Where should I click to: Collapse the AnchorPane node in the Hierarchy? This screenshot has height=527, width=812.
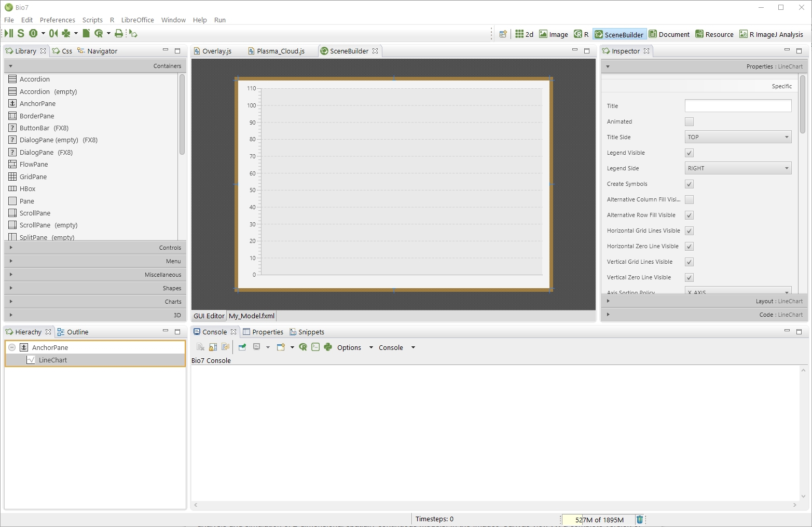(12, 347)
